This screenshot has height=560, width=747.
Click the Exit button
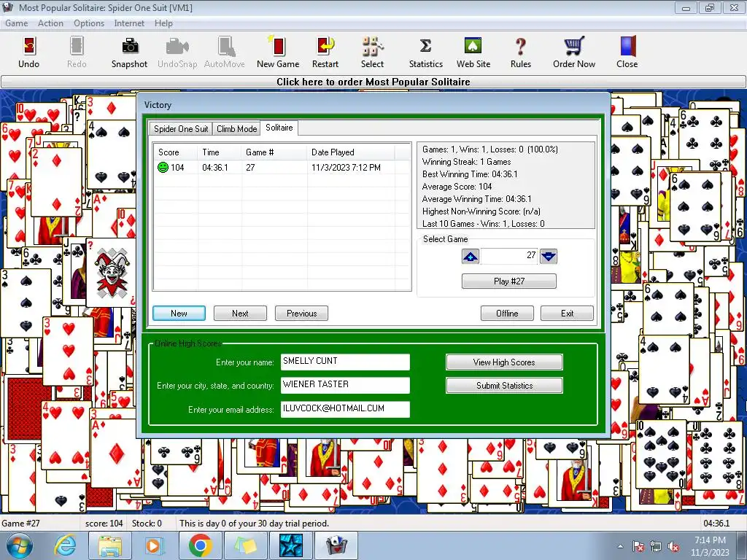[567, 314]
